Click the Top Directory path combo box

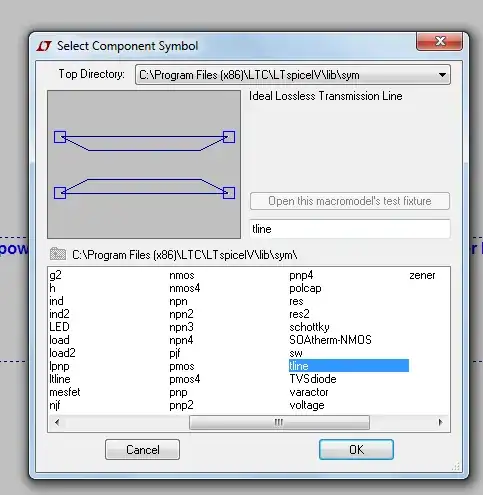pos(293,75)
